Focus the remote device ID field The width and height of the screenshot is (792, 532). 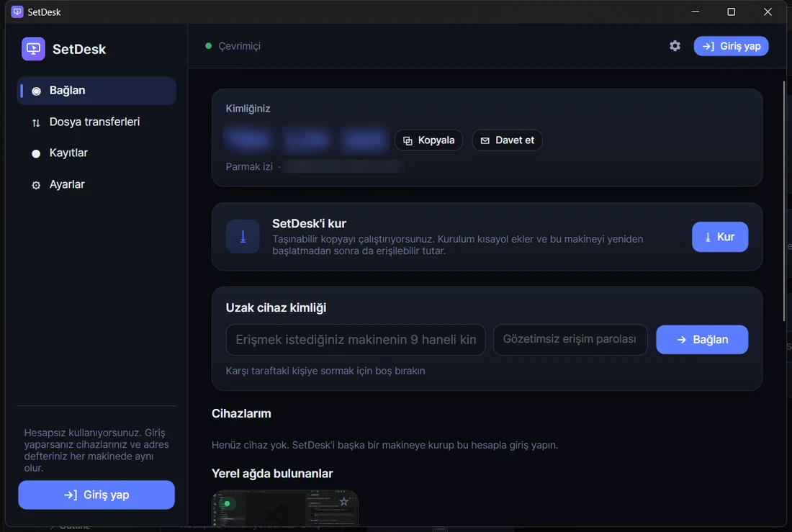(x=356, y=340)
